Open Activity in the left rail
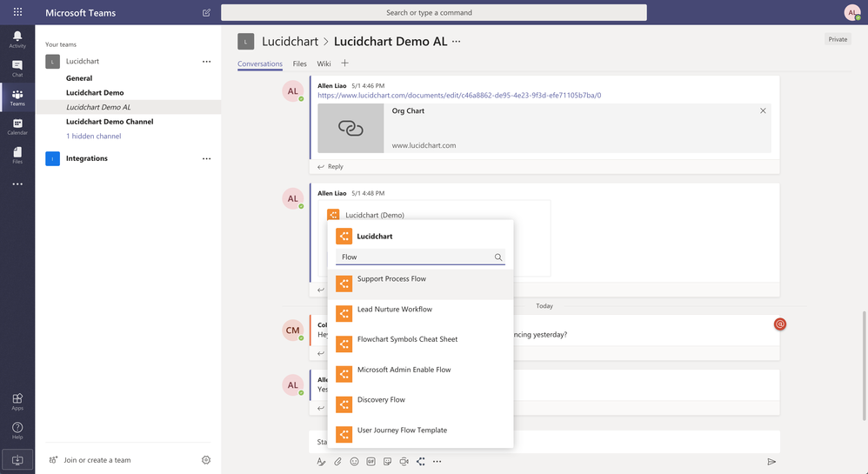The height and width of the screenshot is (474, 868). click(17, 39)
